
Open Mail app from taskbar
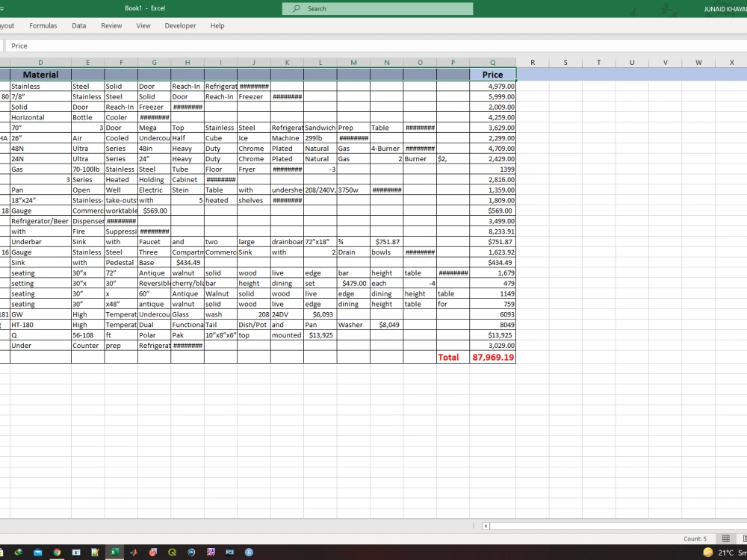click(x=37, y=553)
